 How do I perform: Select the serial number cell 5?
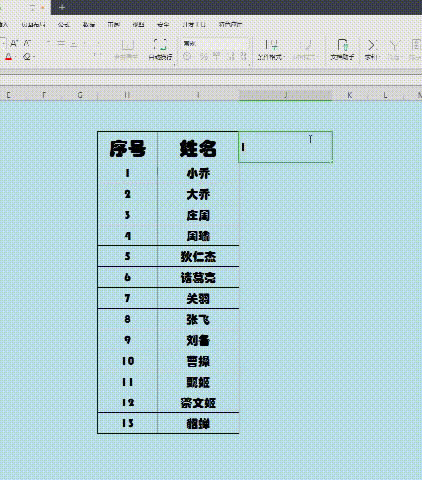(127, 256)
